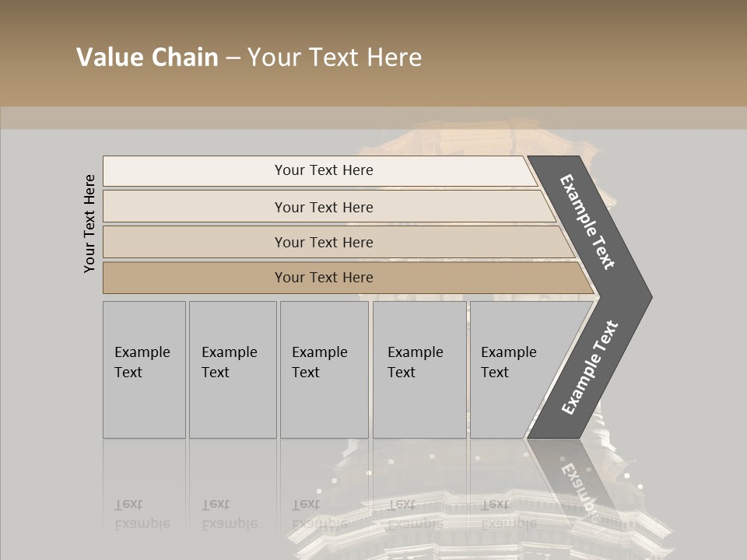Click the 'Value Chain' bold title words
The width and height of the screenshot is (747, 560).
(x=147, y=57)
